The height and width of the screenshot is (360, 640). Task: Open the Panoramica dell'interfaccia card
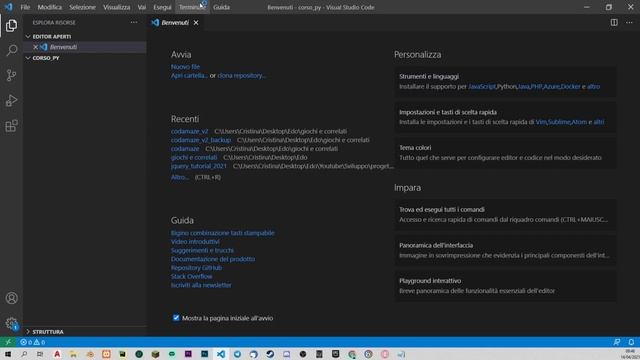505,250
